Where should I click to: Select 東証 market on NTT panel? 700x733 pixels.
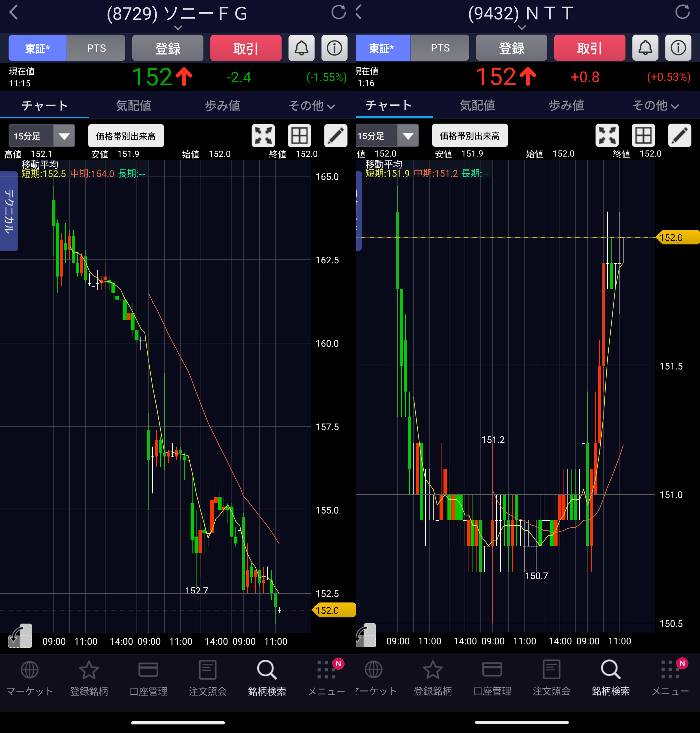pos(382,48)
